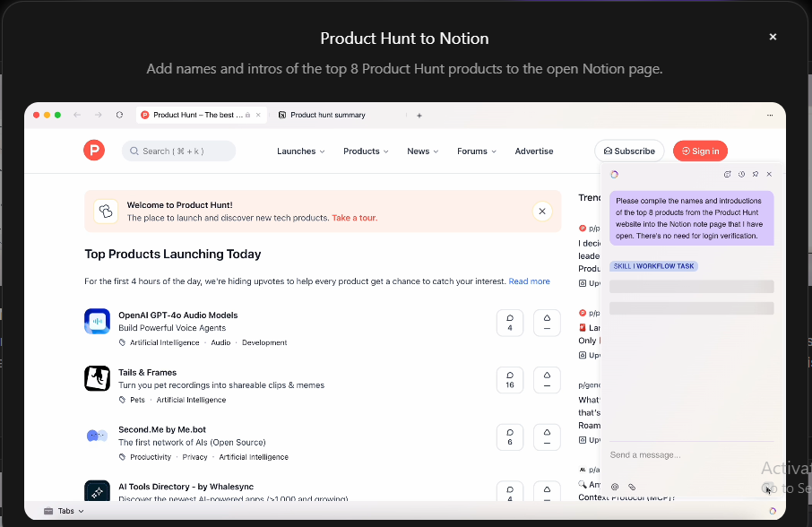Image resolution: width=812 pixels, height=527 pixels.
Task: Reload the current browser page
Action: 119,115
